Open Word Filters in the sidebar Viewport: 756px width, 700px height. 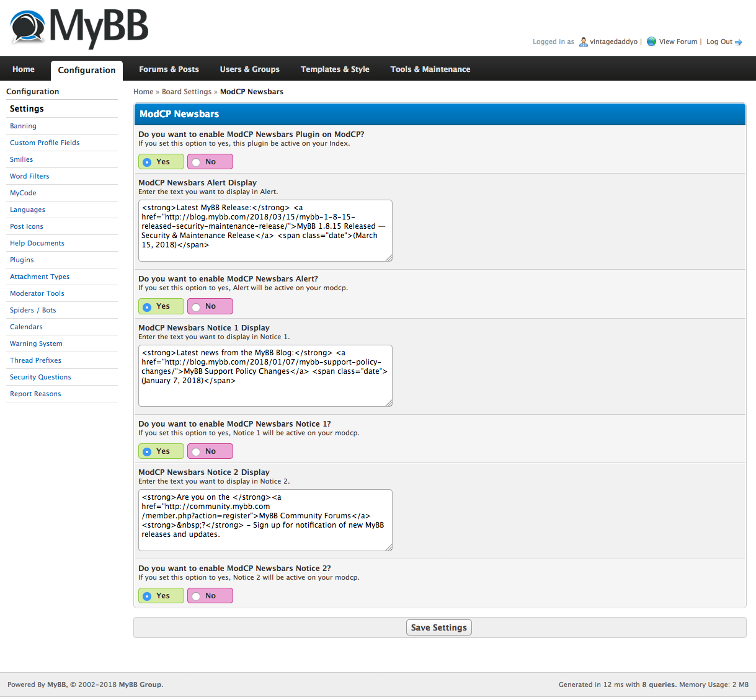tap(29, 176)
